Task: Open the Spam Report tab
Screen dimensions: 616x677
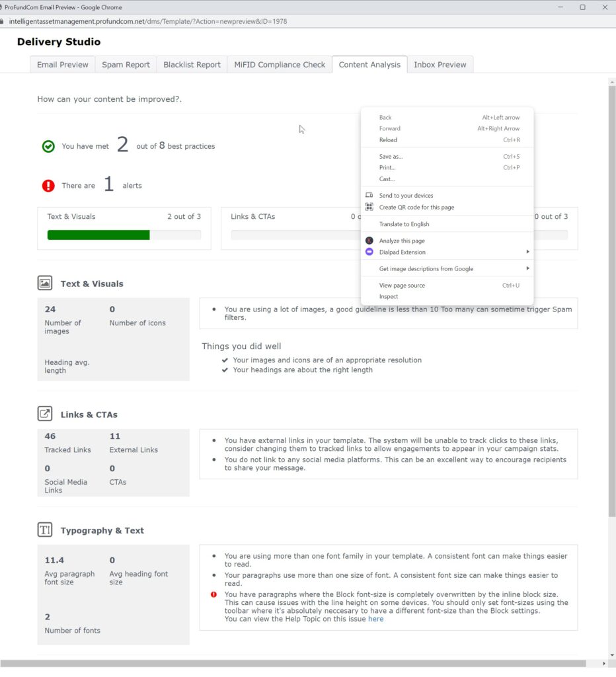Action: tap(126, 65)
